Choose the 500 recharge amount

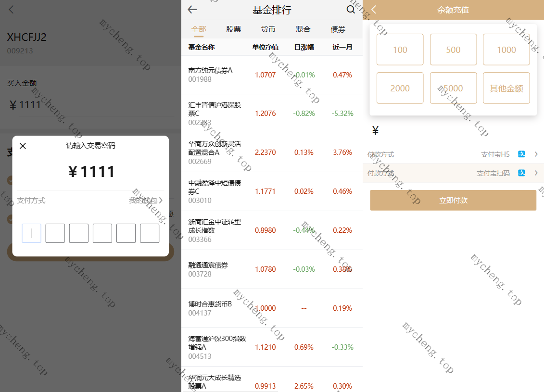453,50
